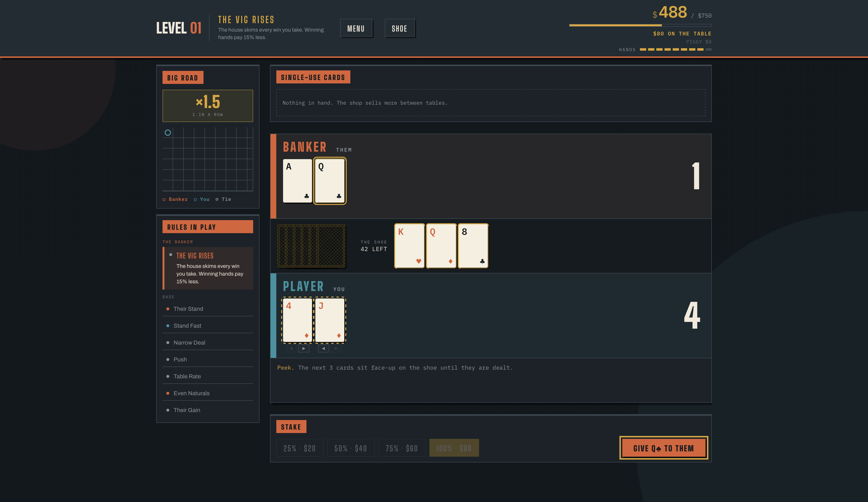This screenshot has height=502, width=868.
Task: Select the Player's Jack of diamonds card
Action: [x=330, y=320]
